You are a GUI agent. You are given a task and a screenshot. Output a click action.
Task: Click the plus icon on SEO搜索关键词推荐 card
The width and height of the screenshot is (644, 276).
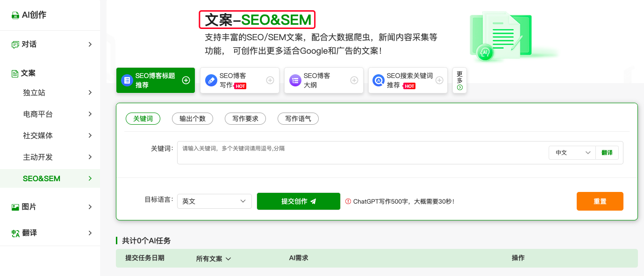[439, 80]
